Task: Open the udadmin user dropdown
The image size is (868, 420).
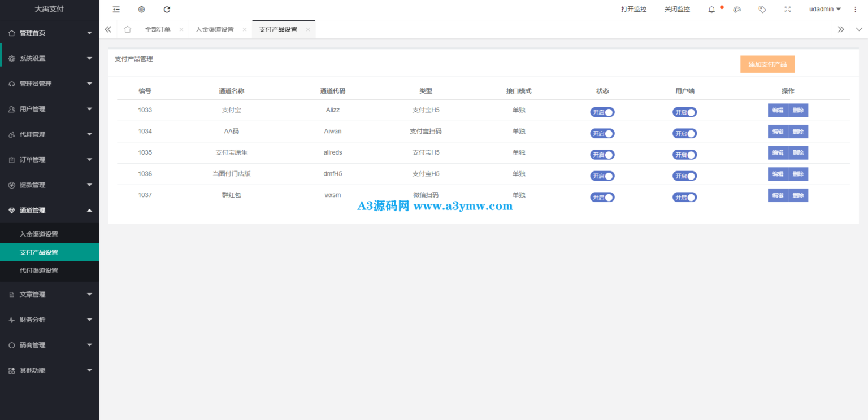Action: pos(825,10)
